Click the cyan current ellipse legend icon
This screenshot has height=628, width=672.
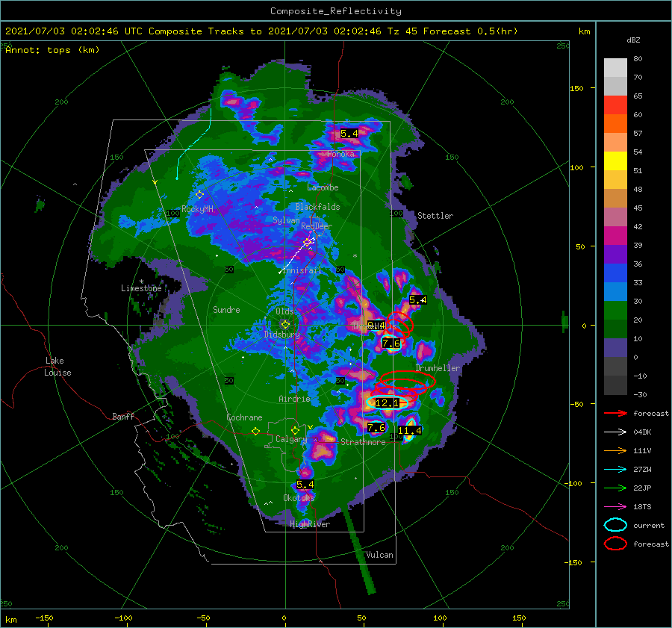coord(615,525)
